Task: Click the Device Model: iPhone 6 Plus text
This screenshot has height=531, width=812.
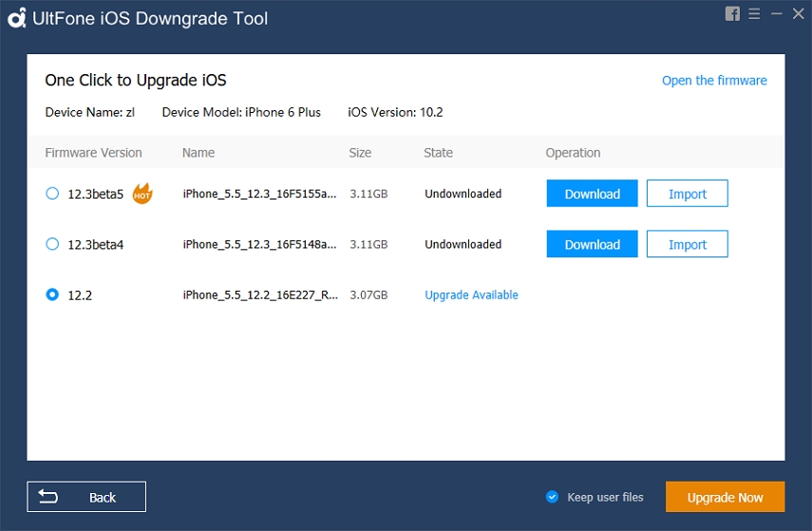Action: 241,112
